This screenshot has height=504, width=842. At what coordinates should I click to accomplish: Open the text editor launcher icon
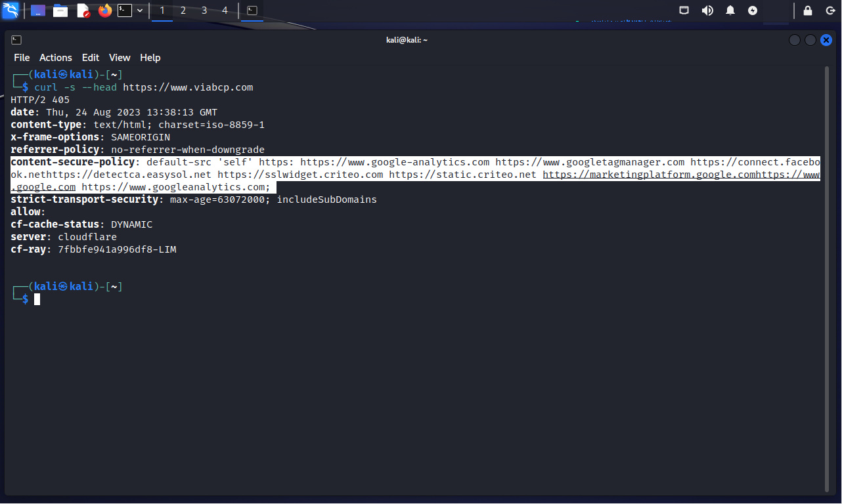83,10
